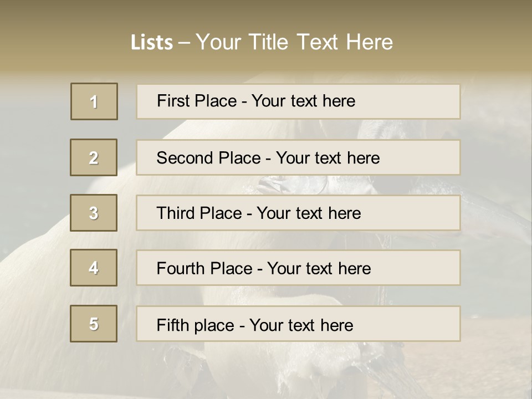Click the slide title text
This screenshot has height=399, width=532.
pyautogui.click(x=262, y=42)
